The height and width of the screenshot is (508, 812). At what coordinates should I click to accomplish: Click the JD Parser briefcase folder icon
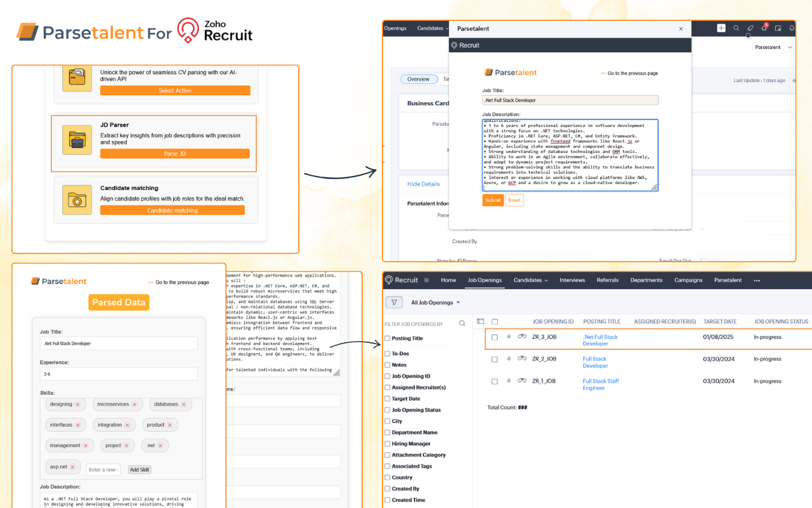(77, 140)
